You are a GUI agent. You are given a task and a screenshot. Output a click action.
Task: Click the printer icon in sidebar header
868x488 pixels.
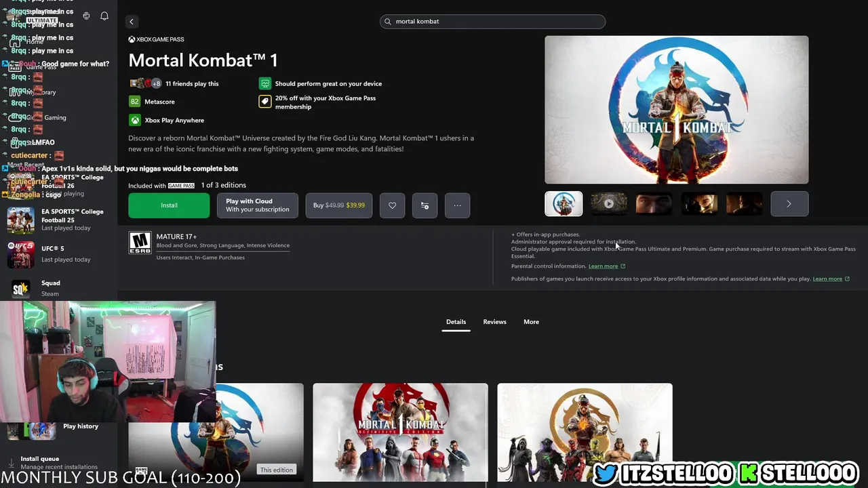(86, 16)
